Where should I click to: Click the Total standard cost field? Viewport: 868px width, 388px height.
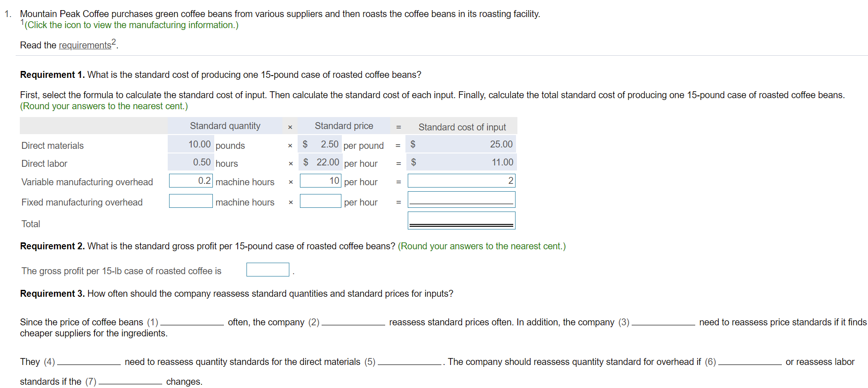coord(461,220)
